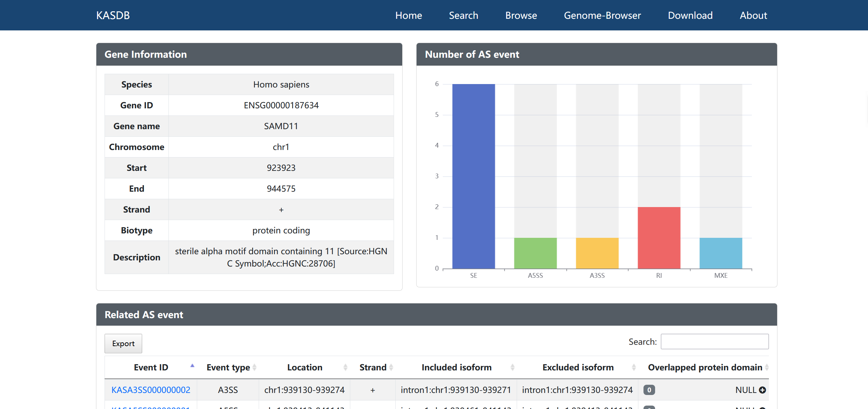Sort by Location column arrows
The height and width of the screenshot is (409, 868).
[345, 368]
